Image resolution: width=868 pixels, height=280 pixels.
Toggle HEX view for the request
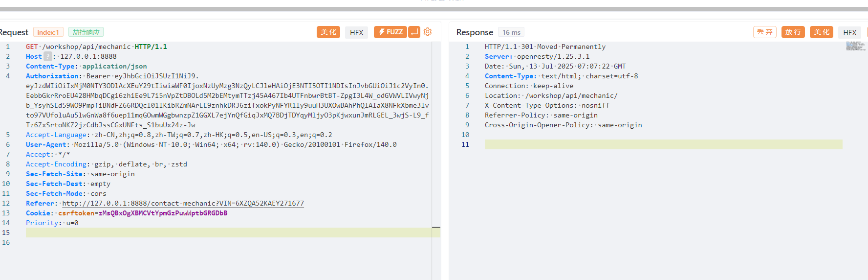coord(356,32)
